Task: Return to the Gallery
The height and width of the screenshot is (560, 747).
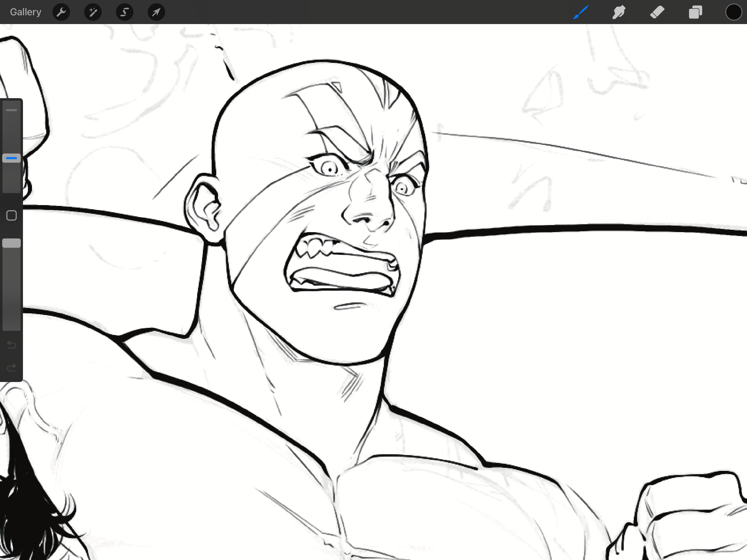Action: 26,12
